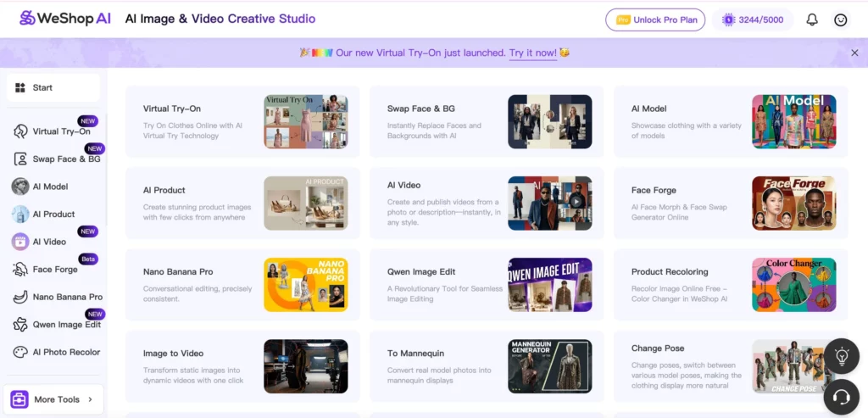Open the notifications bell
Viewport: 868px width, 418px height.
(811, 20)
